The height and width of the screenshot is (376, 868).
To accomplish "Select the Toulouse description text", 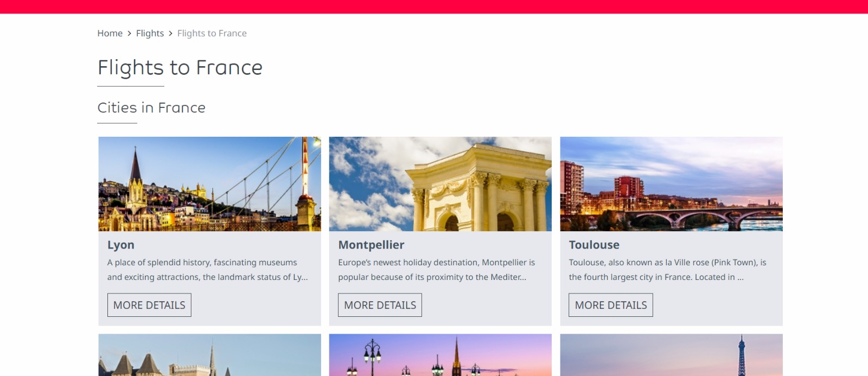I will [668, 270].
